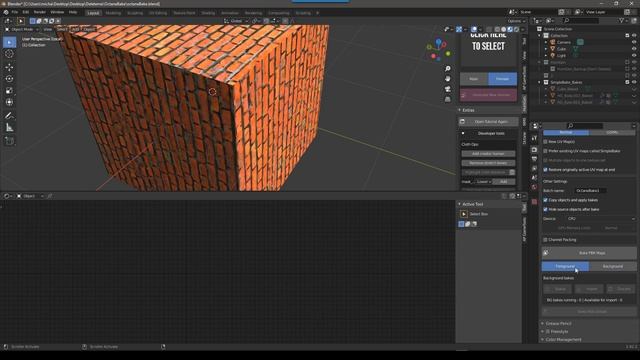Click the blue Manage button
Screen dimensions: 640x360
click(x=502, y=79)
